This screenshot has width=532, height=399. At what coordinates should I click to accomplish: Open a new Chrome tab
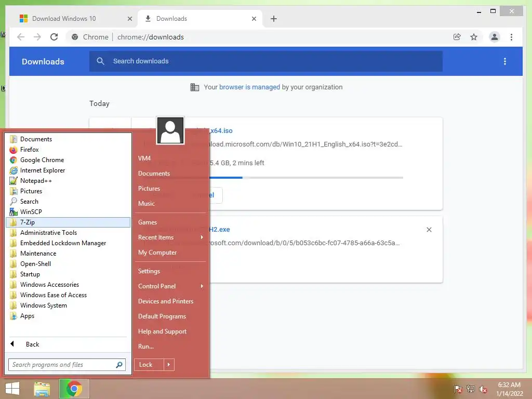pos(274,19)
